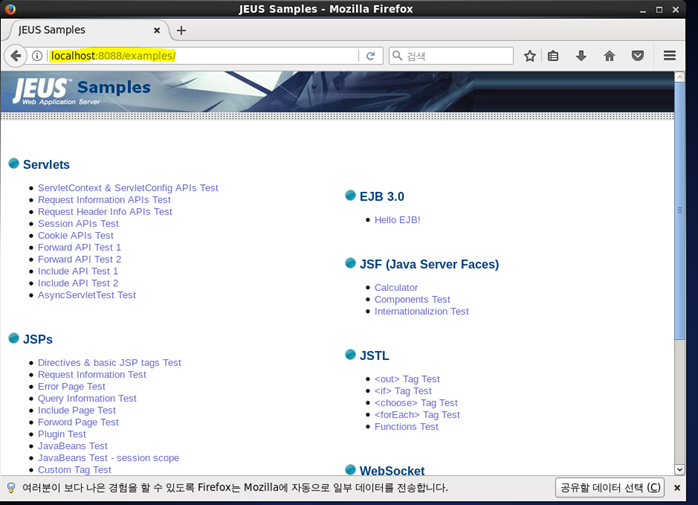698x505 pixels.
Task: Minimize the Firefox window
Action: (x=642, y=10)
